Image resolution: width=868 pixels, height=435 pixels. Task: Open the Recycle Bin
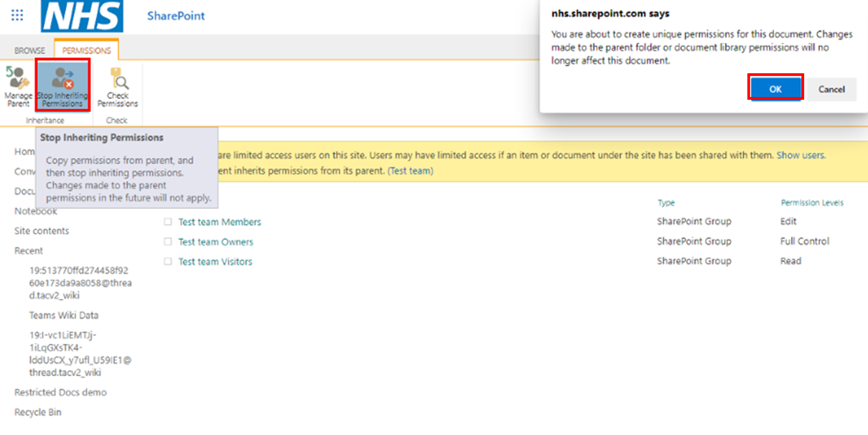pyautogui.click(x=38, y=413)
